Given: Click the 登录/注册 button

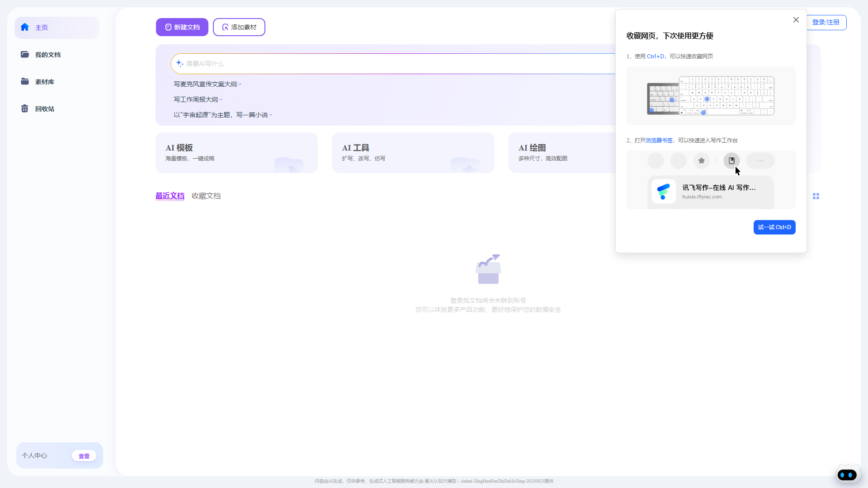Looking at the screenshot, I should point(826,22).
